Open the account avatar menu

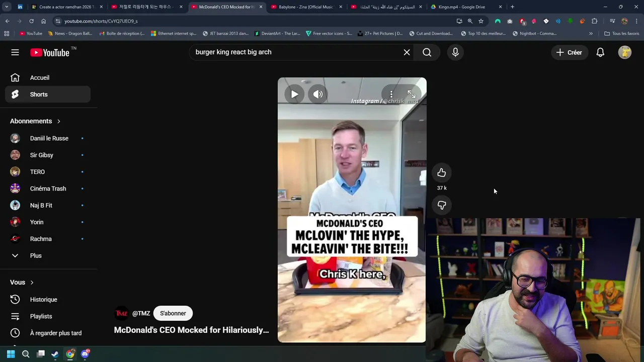tap(624, 52)
